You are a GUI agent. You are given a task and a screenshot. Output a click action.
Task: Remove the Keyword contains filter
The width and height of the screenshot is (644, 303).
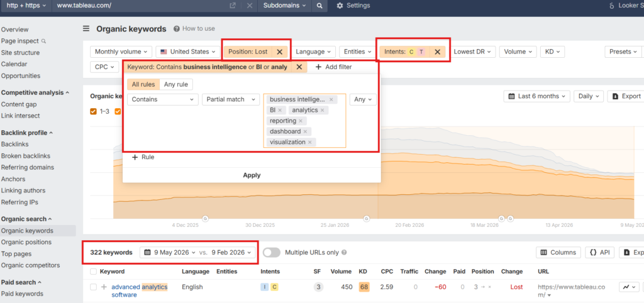(299, 67)
